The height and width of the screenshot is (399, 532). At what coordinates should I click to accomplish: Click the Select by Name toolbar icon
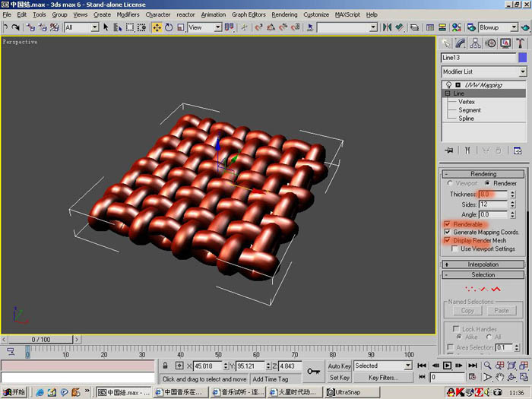118,27
